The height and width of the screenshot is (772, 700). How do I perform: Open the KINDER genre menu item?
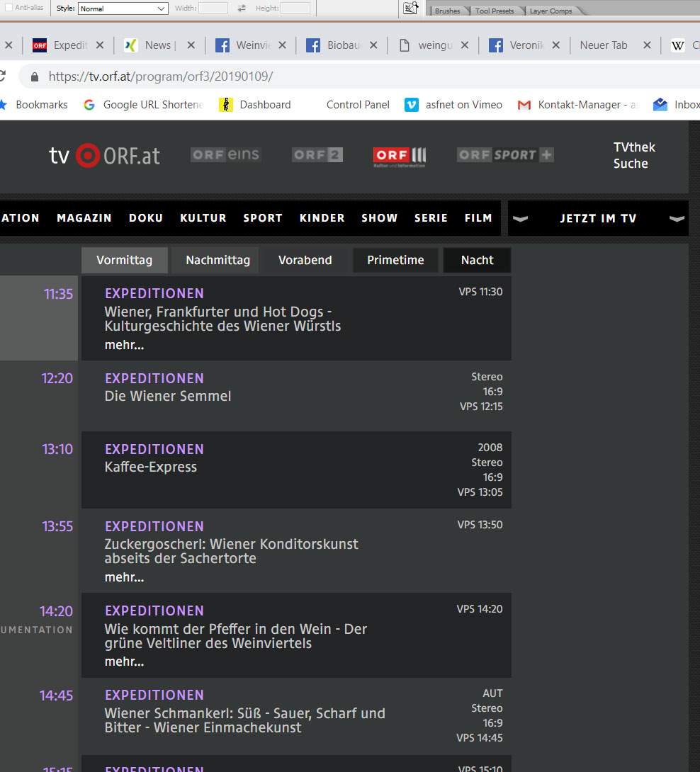[x=322, y=218]
